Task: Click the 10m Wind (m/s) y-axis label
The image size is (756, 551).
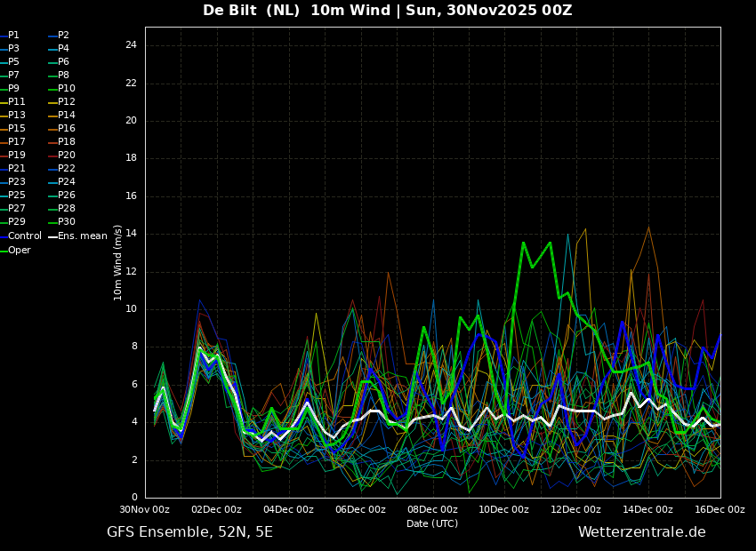Action: click(118, 262)
